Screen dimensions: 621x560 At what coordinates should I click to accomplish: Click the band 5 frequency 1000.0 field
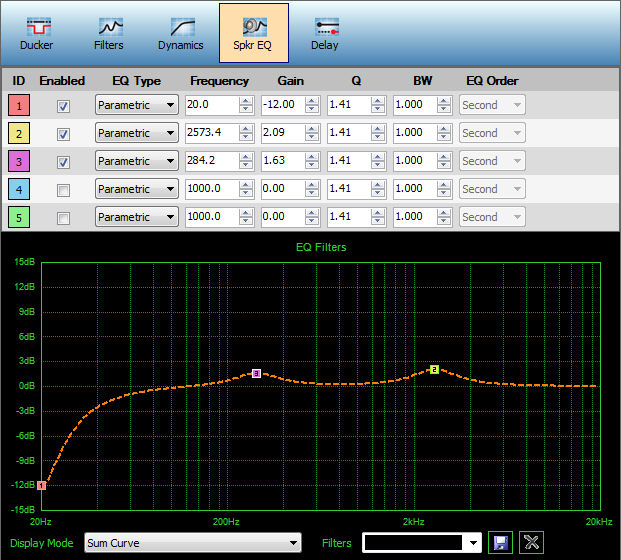click(x=212, y=217)
